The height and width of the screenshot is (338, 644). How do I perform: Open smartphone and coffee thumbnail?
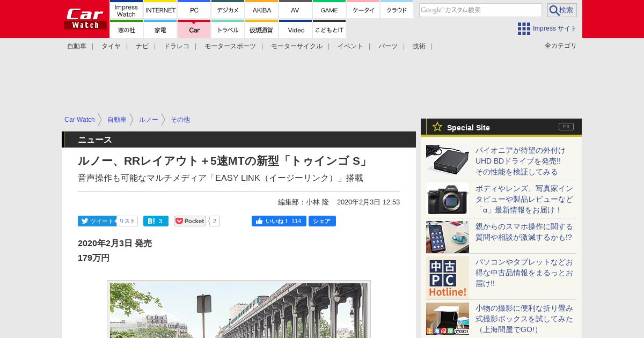click(448, 237)
